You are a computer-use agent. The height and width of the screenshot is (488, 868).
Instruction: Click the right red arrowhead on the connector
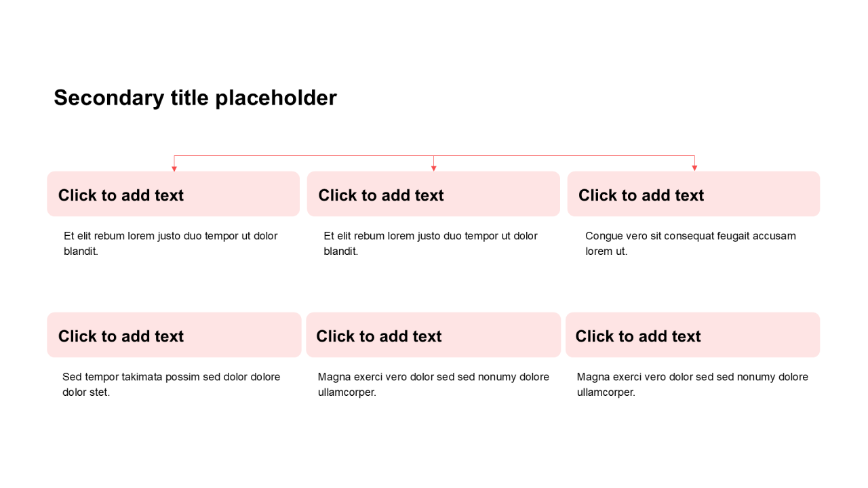[694, 168]
